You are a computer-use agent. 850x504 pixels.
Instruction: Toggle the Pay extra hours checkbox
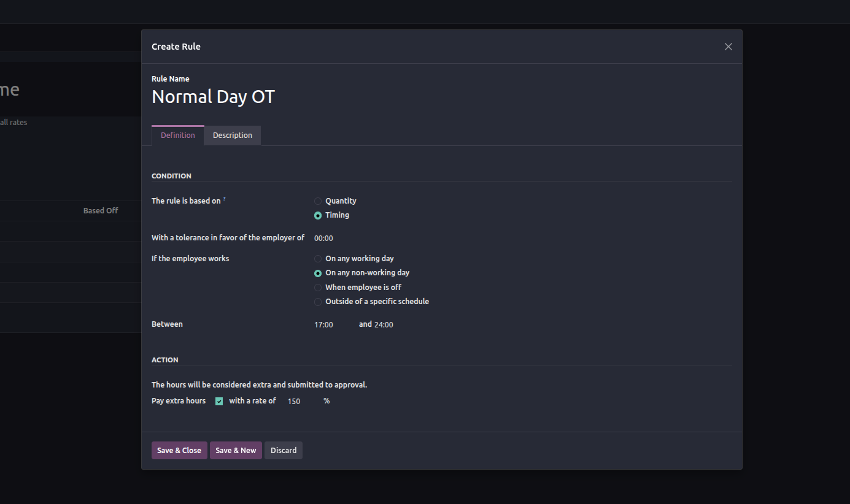(219, 401)
